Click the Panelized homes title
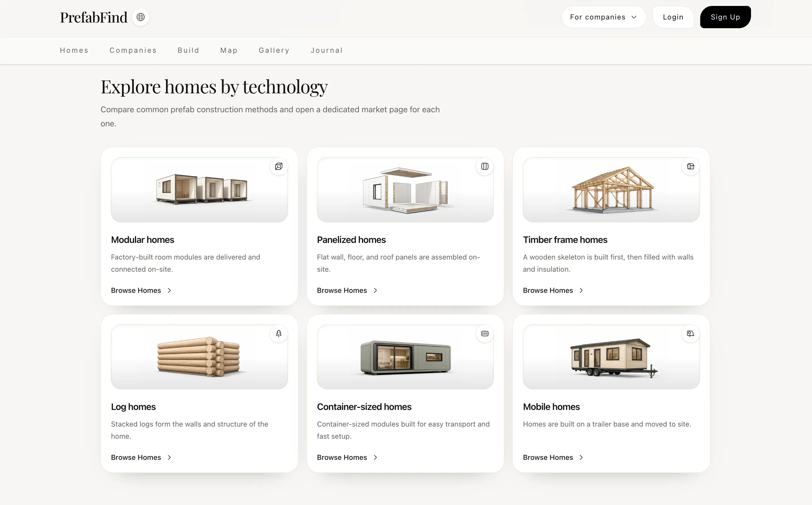Image resolution: width=812 pixels, height=505 pixels. click(351, 240)
